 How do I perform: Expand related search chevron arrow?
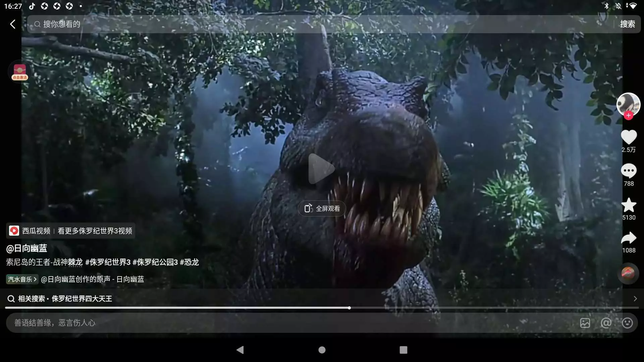(635, 298)
